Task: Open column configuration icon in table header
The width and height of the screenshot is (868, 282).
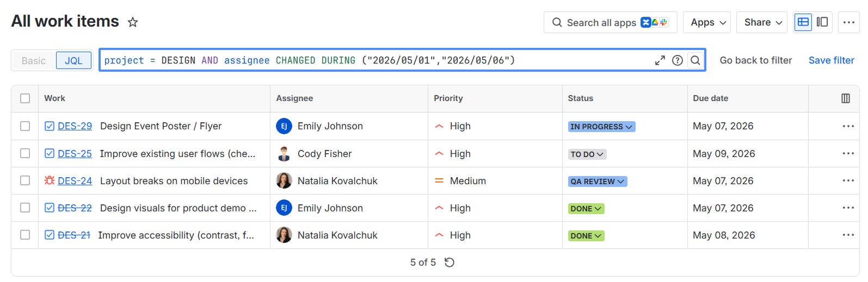Action: point(846,98)
